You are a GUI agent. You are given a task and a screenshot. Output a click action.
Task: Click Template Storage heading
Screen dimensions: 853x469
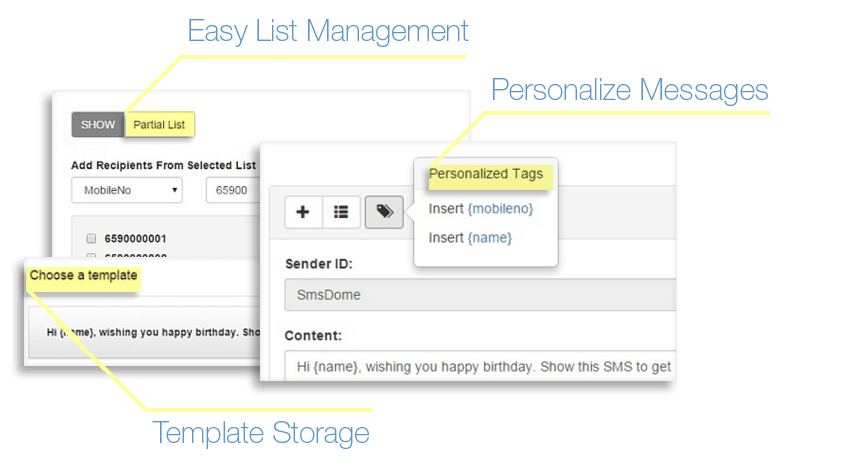[x=261, y=433]
